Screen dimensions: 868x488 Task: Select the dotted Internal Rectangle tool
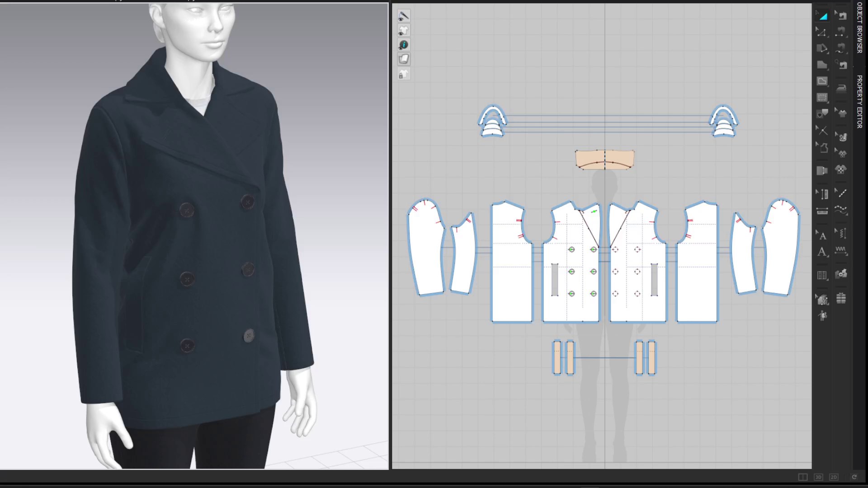click(822, 98)
